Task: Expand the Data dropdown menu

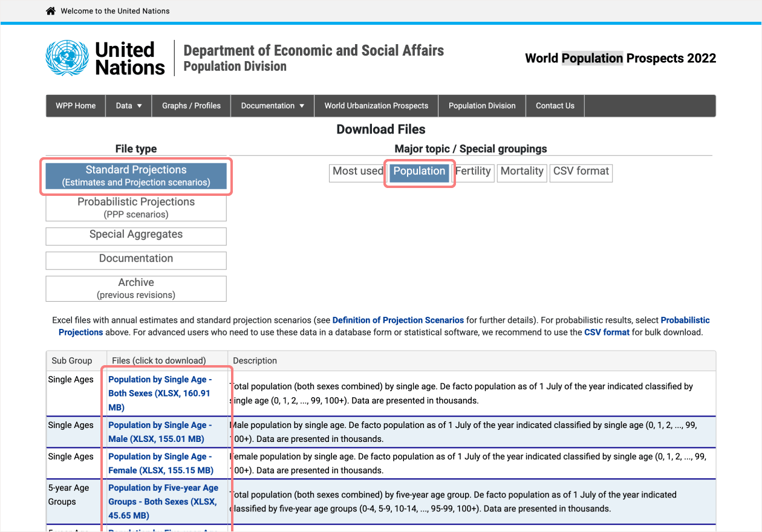Action: [x=129, y=106]
